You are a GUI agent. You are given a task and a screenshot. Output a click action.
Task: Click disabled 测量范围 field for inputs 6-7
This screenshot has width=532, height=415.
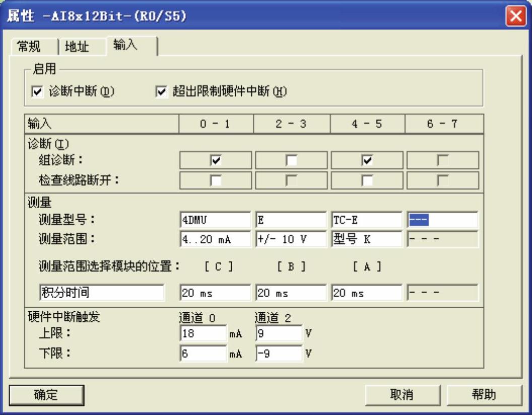442,239
